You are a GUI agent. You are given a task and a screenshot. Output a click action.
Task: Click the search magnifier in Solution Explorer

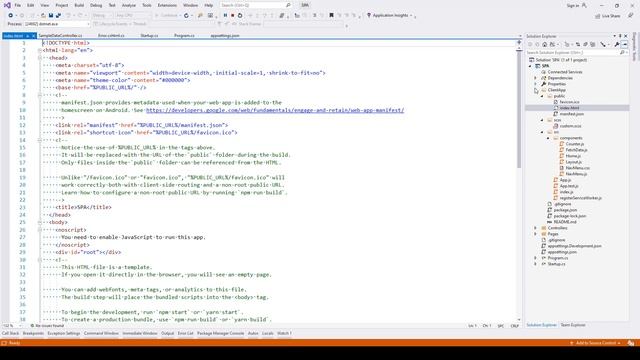click(622, 53)
